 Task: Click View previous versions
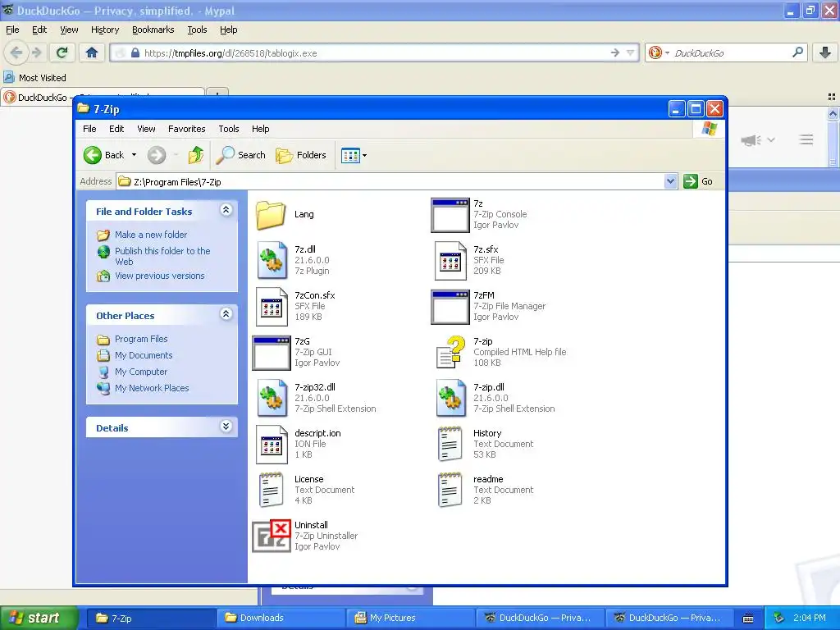pyautogui.click(x=160, y=276)
